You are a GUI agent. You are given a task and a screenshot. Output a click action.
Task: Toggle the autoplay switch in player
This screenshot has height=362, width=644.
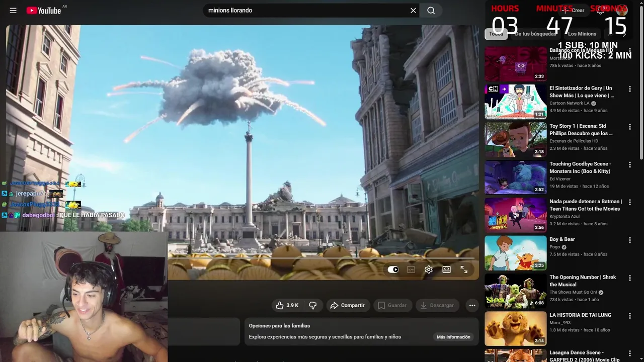pyautogui.click(x=393, y=269)
